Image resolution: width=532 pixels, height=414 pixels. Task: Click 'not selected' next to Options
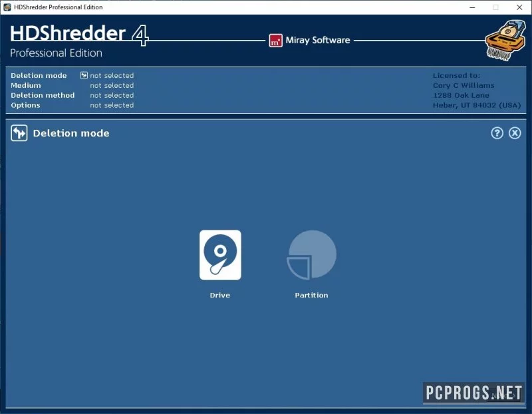[112, 105]
